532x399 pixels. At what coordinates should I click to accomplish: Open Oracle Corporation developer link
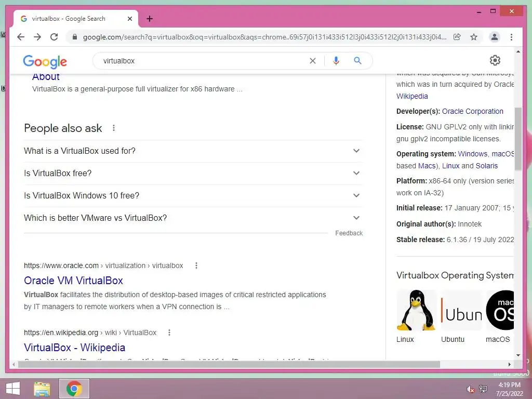(472, 111)
